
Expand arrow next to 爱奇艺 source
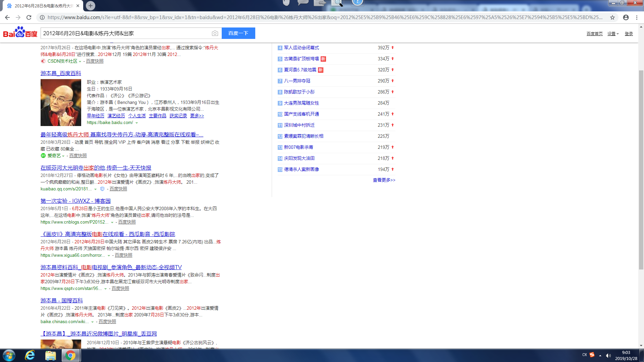63,156
